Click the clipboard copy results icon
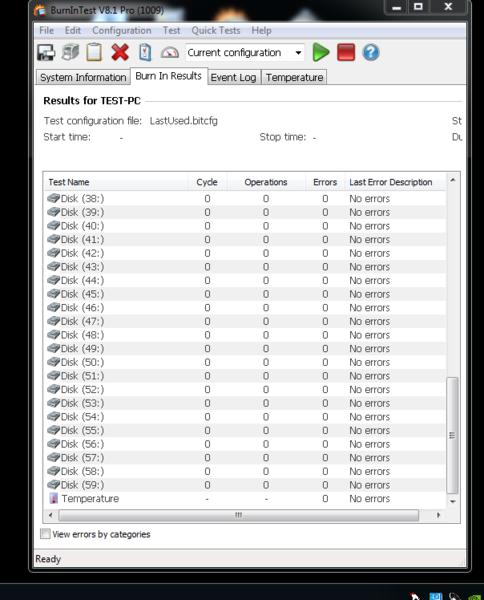The image size is (484, 600). click(x=95, y=52)
